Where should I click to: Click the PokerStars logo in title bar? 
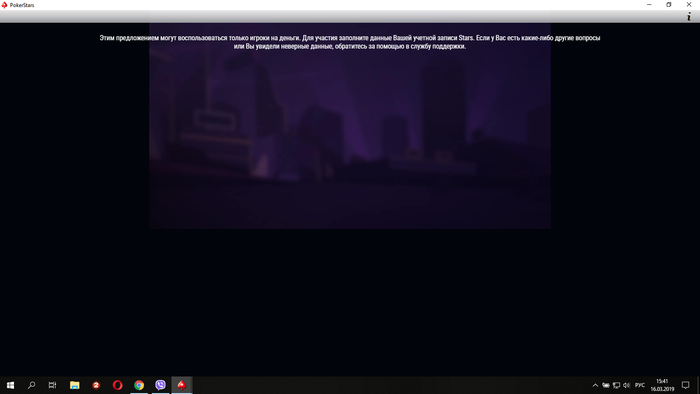[4, 5]
